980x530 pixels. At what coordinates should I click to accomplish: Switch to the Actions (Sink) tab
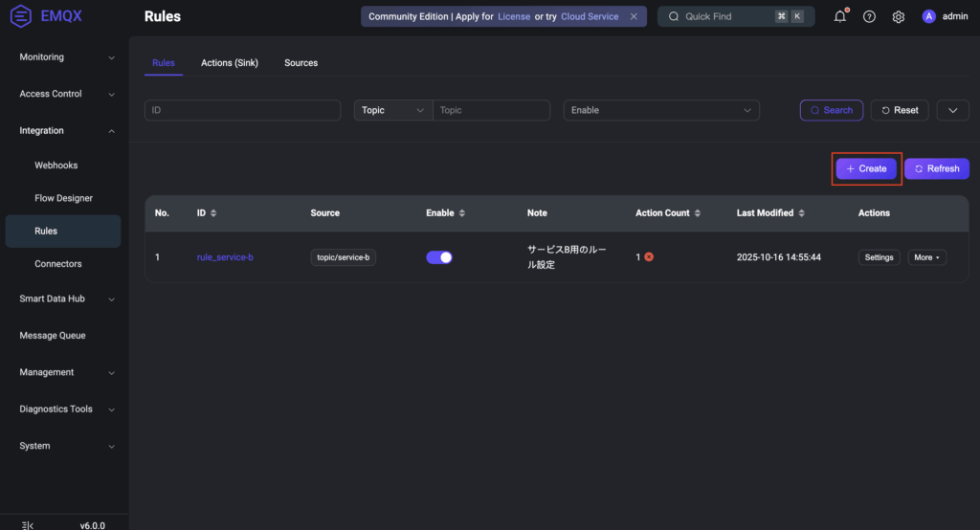(230, 63)
